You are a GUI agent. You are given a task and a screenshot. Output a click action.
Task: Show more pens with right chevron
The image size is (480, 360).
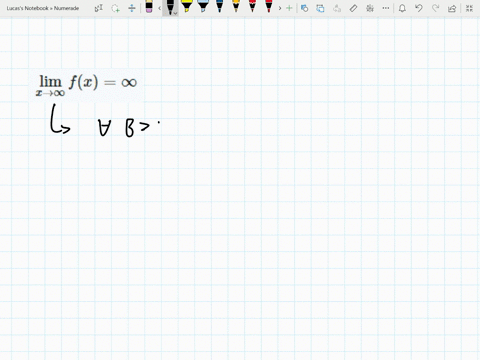click(280, 8)
